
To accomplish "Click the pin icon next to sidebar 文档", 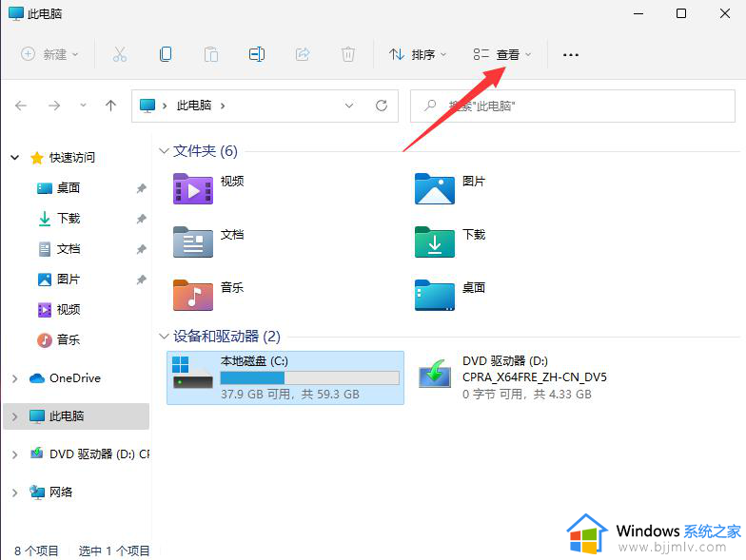I will [x=141, y=249].
